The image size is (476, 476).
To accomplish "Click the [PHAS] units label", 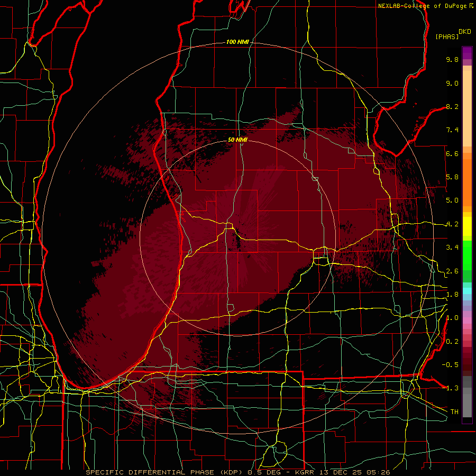I will [447, 36].
